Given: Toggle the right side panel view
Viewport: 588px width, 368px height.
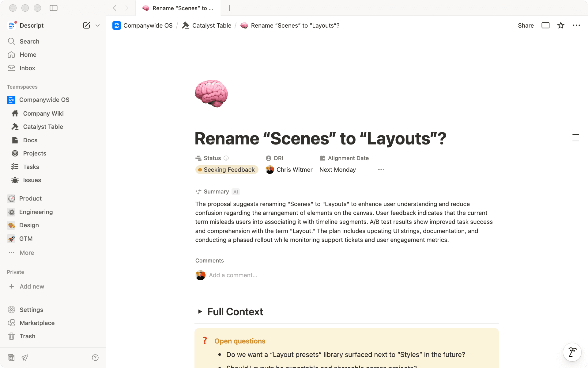Looking at the screenshot, I should (x=545, y=25).
